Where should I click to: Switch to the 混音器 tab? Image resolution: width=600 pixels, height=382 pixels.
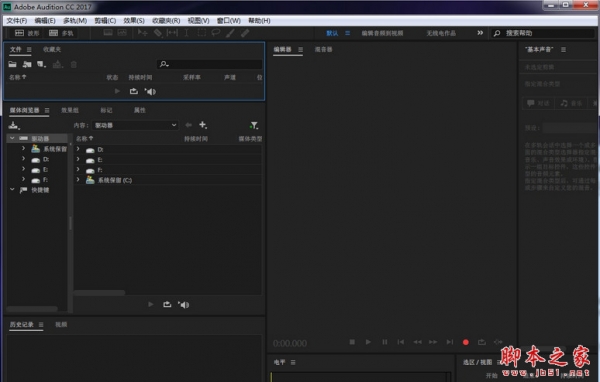pos(323,49)
